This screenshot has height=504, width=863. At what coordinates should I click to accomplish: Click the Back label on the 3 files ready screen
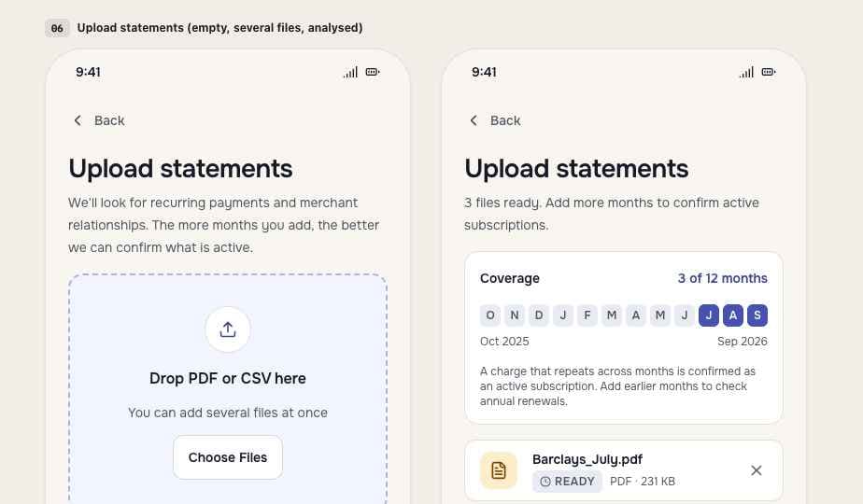(505, 120)
